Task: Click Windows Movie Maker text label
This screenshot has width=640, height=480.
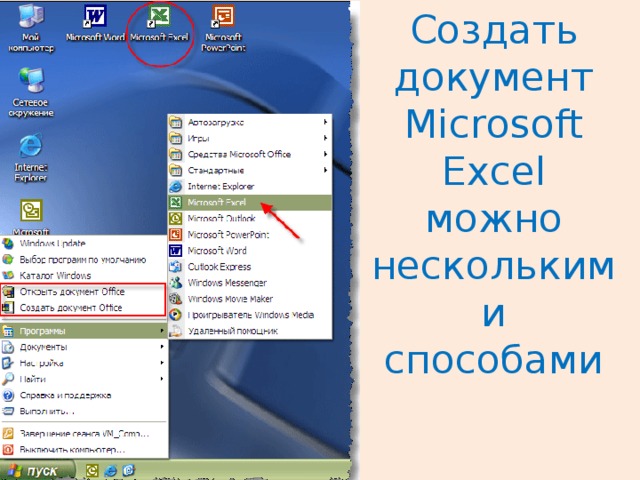Action: point(230,299)
